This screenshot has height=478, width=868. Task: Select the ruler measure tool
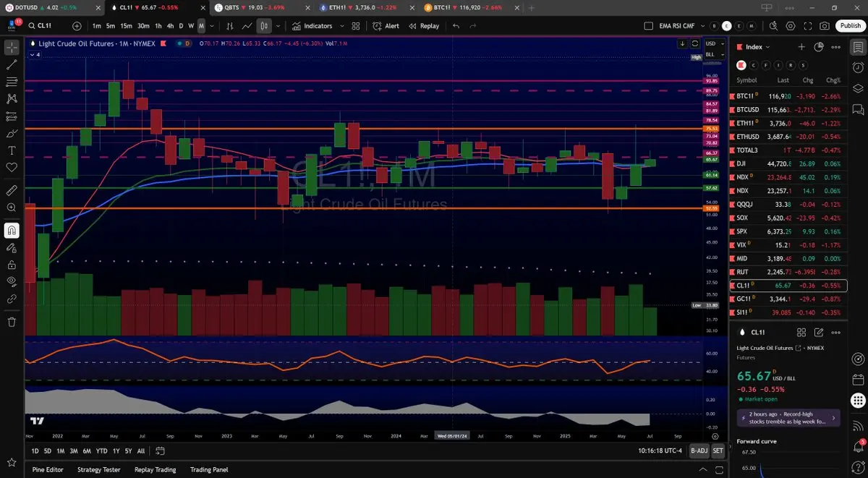pyautogui.click(x=12, y=191)
